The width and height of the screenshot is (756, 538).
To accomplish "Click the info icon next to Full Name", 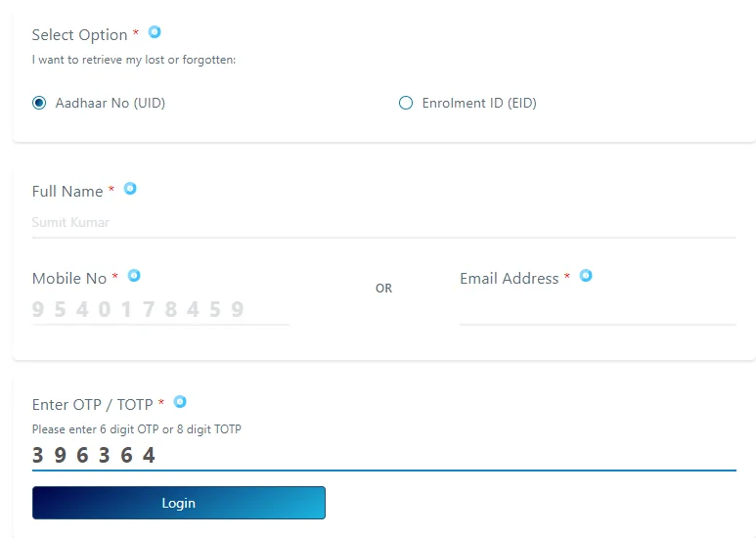I will pos(130,189).
